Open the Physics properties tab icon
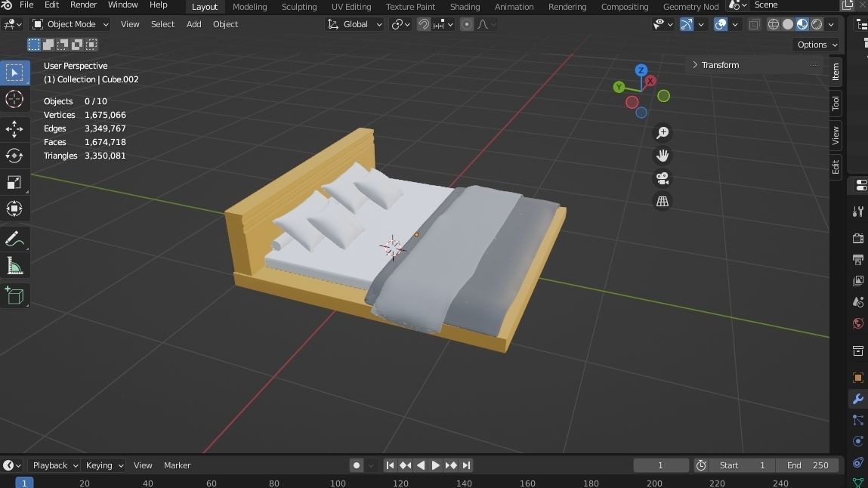The image size is (868, 488). [x=858, y=441]
